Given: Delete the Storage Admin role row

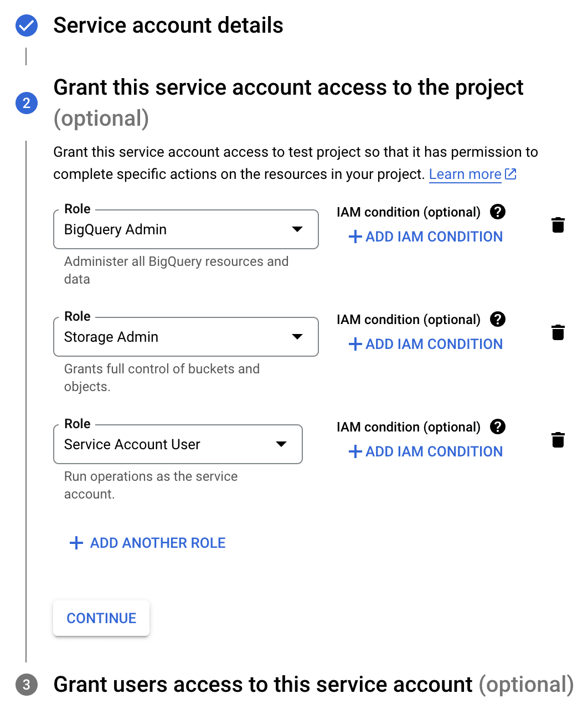Looking at the screenshot, I should pyautogui.click(x=558, y=332).
